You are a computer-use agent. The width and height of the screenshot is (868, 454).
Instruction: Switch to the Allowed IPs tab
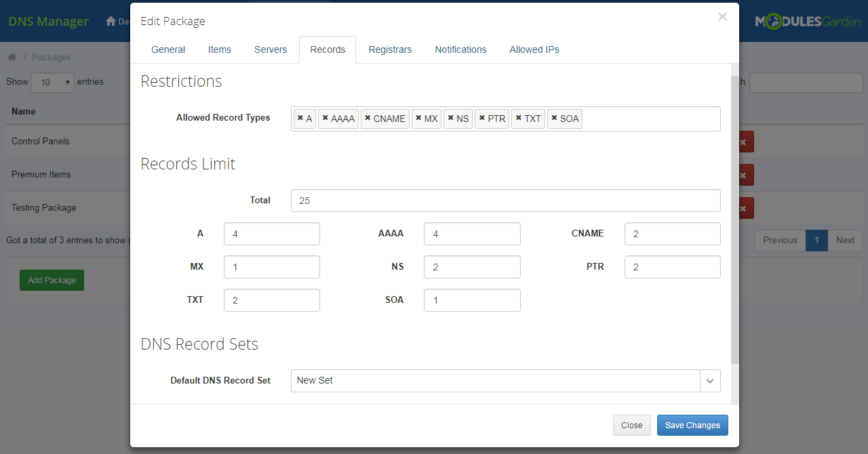534,49
